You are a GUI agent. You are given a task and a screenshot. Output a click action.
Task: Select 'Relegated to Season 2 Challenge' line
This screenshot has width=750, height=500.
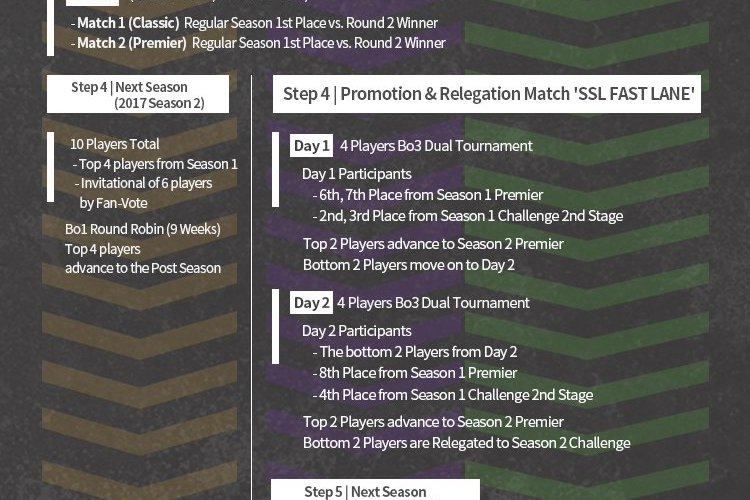click(467, 442)
